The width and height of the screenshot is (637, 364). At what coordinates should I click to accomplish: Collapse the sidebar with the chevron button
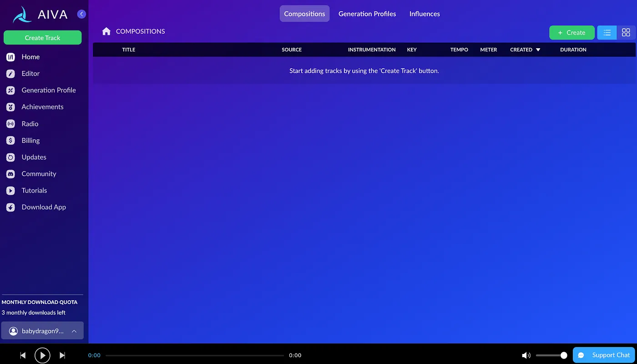point(81,14)
